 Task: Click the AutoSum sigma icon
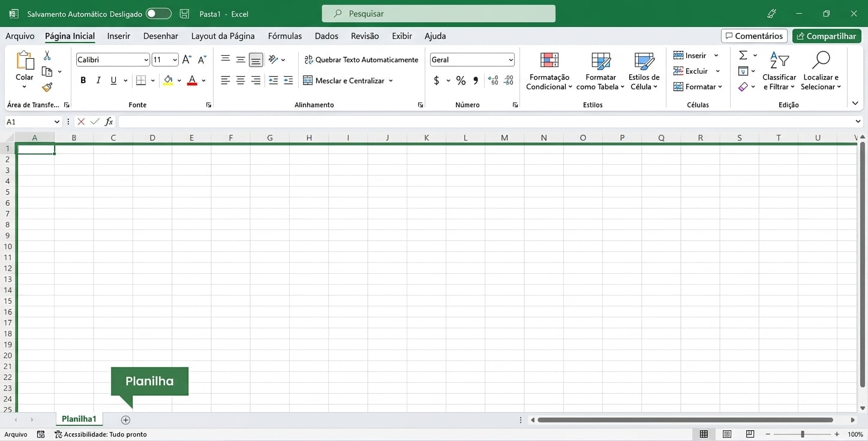743,55
